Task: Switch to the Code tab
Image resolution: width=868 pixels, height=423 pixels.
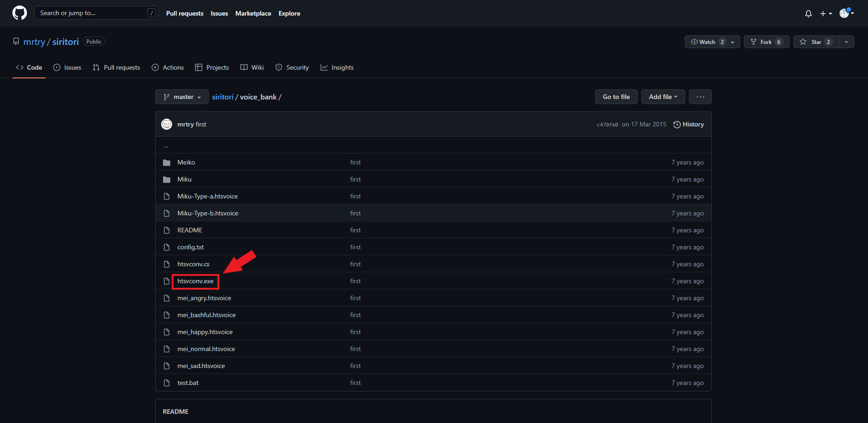Action: point(29,67)
